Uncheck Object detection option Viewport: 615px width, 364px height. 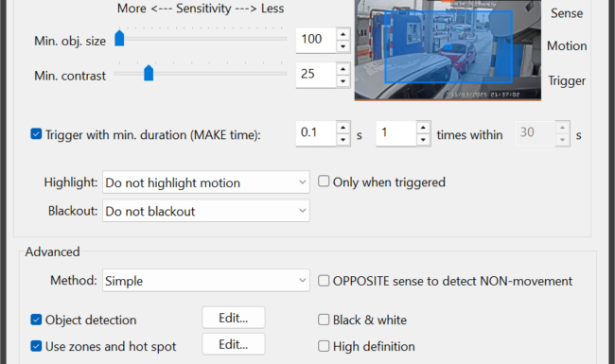(x=36, y=320)
